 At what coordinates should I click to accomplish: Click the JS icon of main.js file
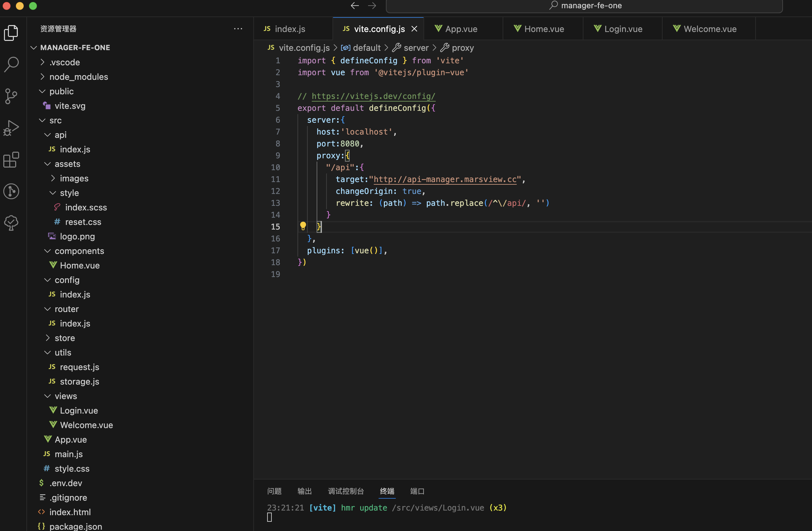[47, 454]
